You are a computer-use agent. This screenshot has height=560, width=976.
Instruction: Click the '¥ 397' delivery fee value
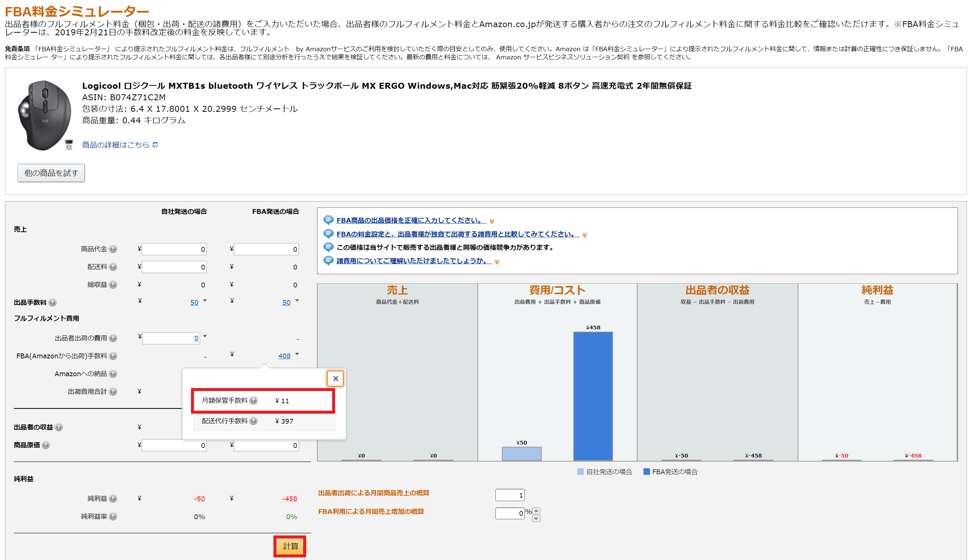tap(284, 421)
